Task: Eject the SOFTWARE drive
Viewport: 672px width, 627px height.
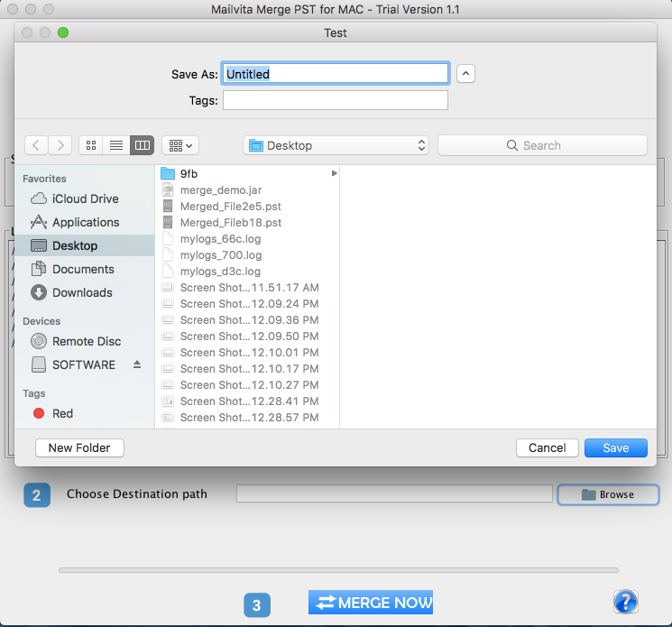Action: (137, 364)
